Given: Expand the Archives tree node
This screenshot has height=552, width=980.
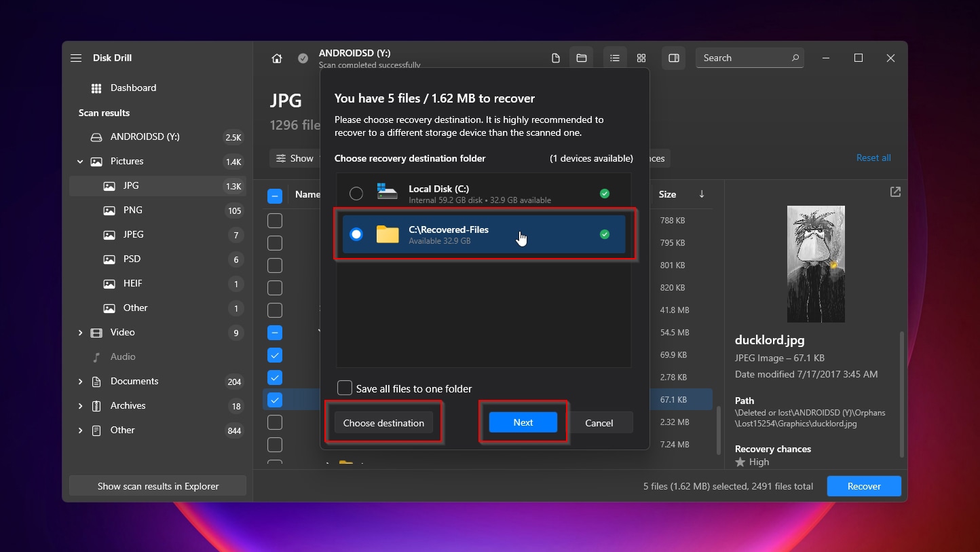Looking at the screenshot, I should (80, 406).
